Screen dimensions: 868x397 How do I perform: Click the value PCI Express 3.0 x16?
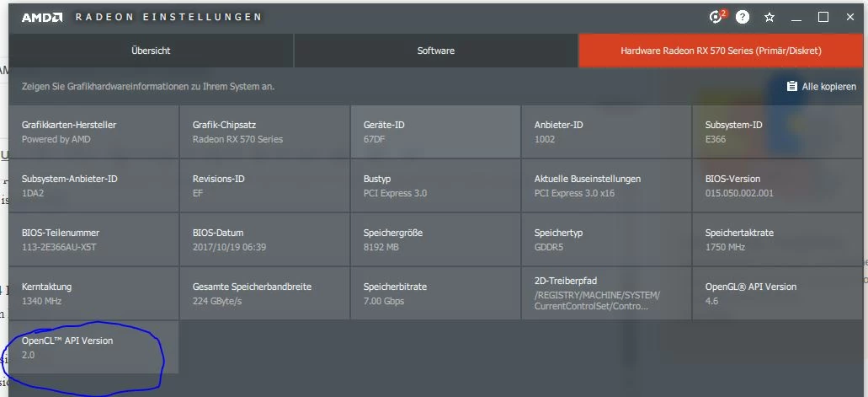(574, 194)
